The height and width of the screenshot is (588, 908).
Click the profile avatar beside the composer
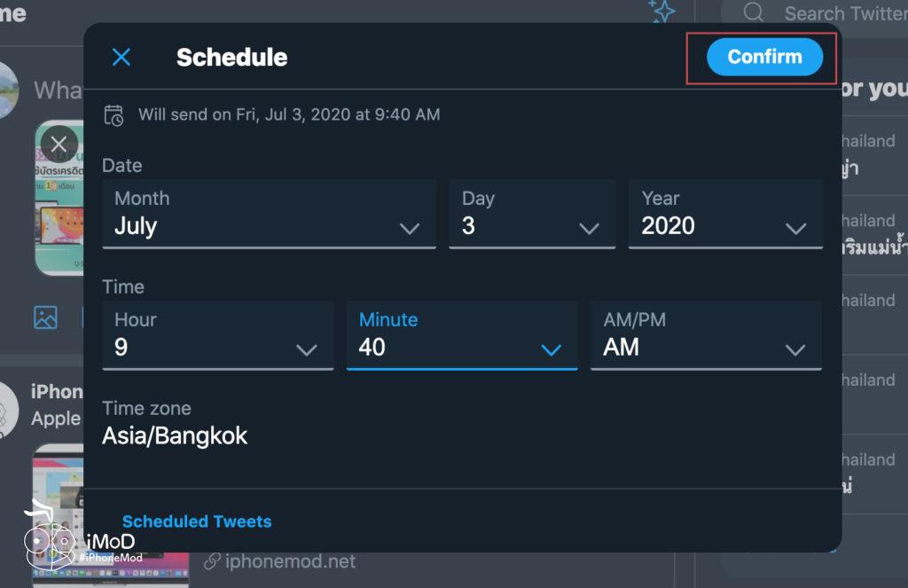pyautogui.click(x=7, y=90)
